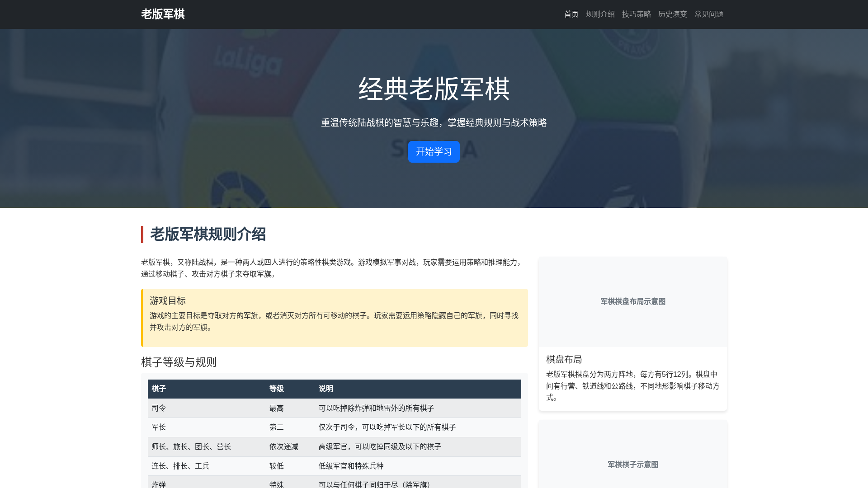Click the 最高 rank cell
This screenshot has width=868, height=488.
point(290,408)
